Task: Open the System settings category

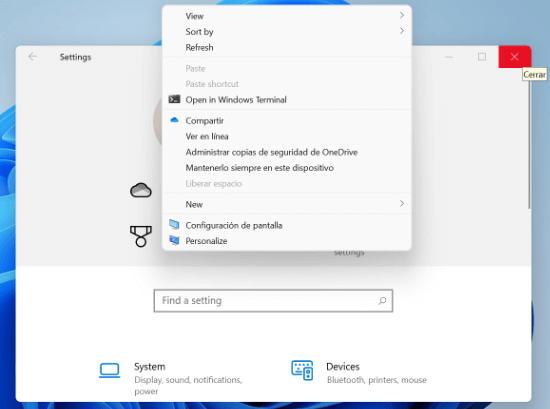Action: coord(172,378)
